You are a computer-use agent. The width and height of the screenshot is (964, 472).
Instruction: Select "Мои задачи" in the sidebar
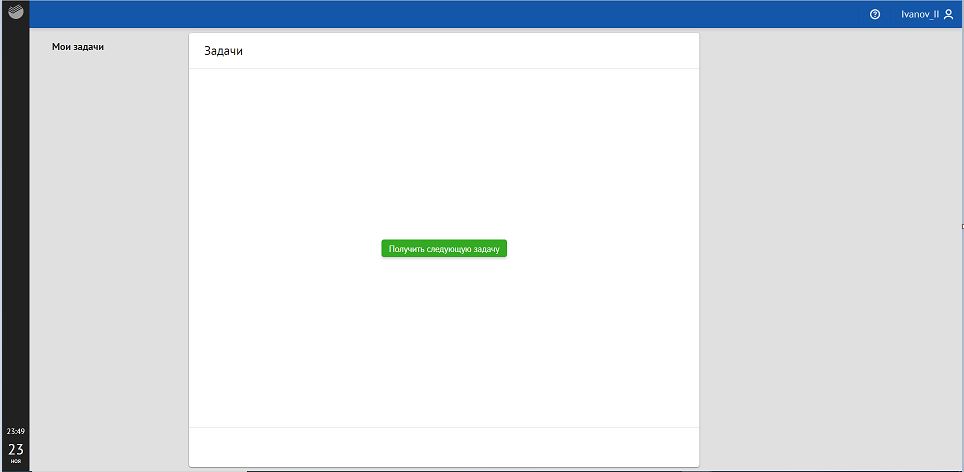click(x=77, y=47)
